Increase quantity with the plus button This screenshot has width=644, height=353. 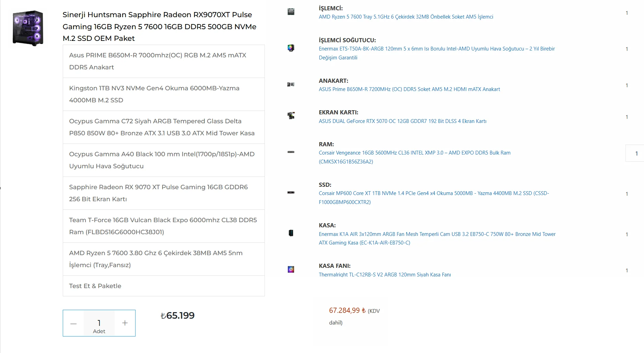point(125,323)
